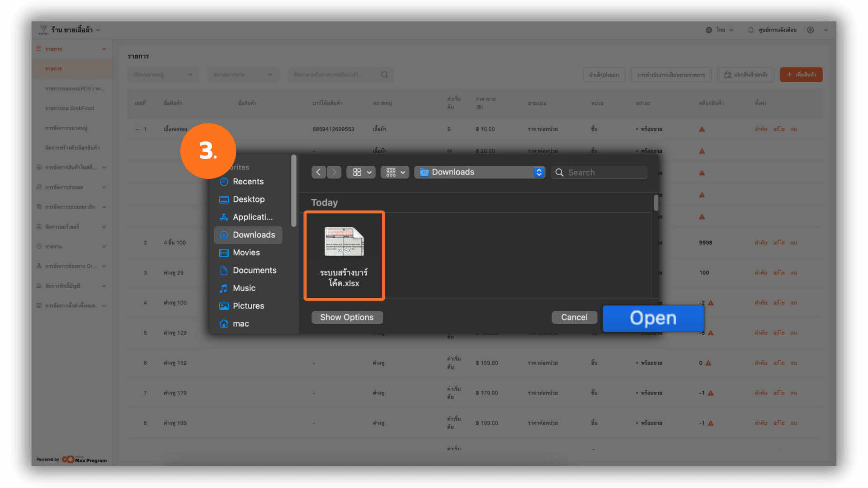Select Recents in sidebar
This screenshot has width=868, height=488.
pos(248,182)
